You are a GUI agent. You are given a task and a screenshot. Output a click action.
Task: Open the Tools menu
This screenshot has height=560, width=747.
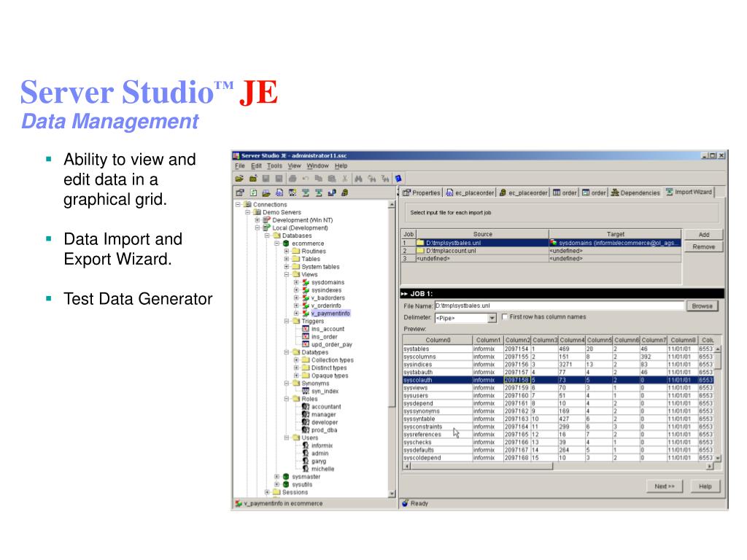(x=274, y=166)
